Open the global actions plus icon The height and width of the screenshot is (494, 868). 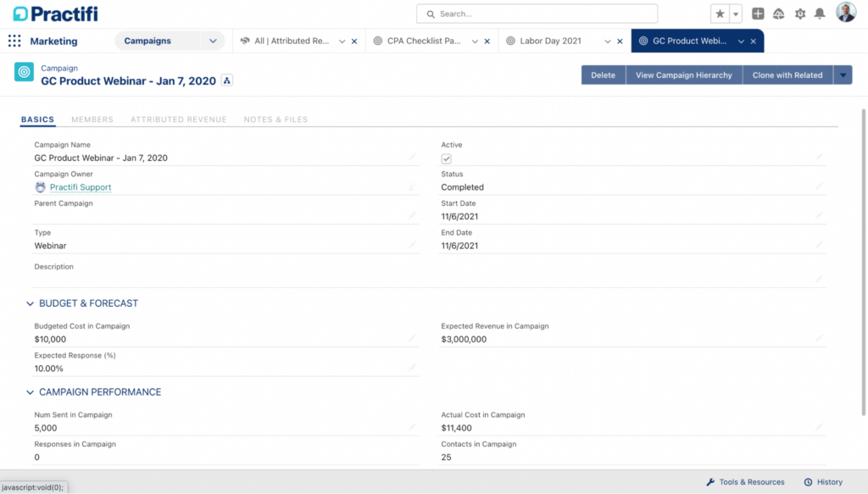(758, 14)
